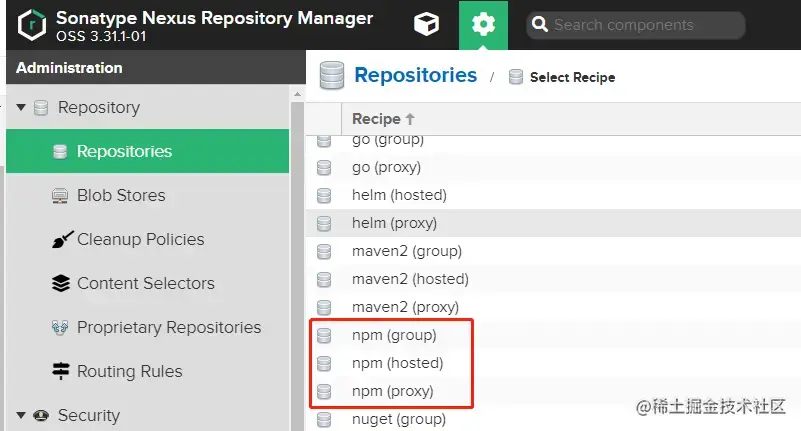
Task: Click the Repository database icon in sidebar
Action: pyautogui.click(x=41, y=108)
